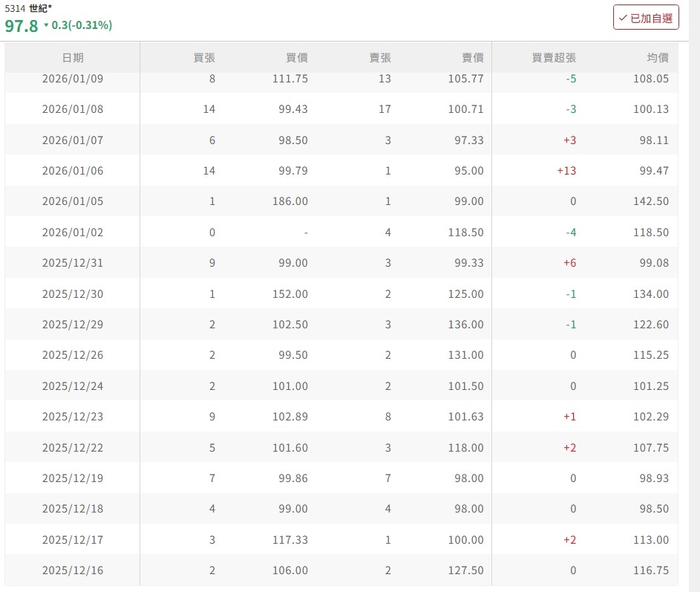The width and height of the screenshot is (700, 592).
Task: Click the 買賣超張 column header
Action: pyautogui.click(x=554, y=58)
